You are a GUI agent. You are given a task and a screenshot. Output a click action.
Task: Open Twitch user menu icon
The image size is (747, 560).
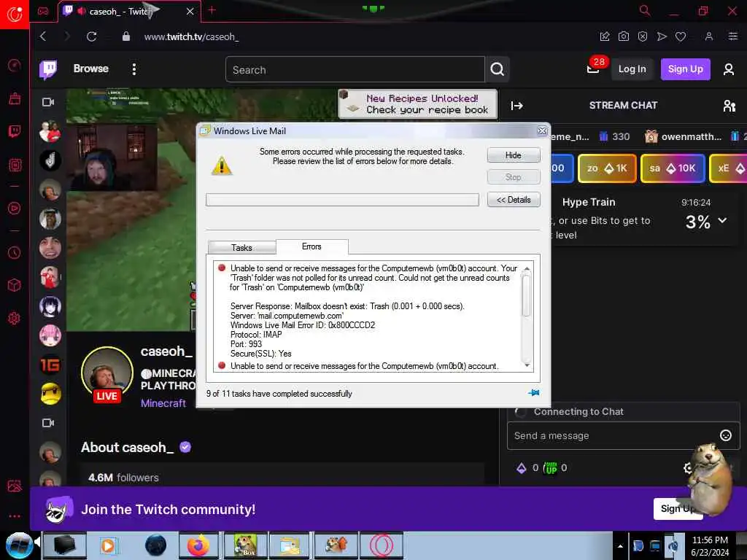pos(729,69)
